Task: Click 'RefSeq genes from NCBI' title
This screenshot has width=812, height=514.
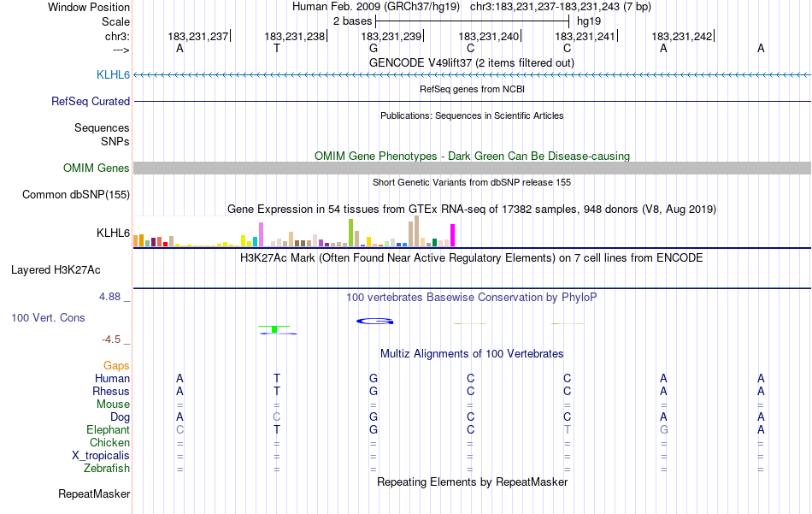Action: pos(473,89)
